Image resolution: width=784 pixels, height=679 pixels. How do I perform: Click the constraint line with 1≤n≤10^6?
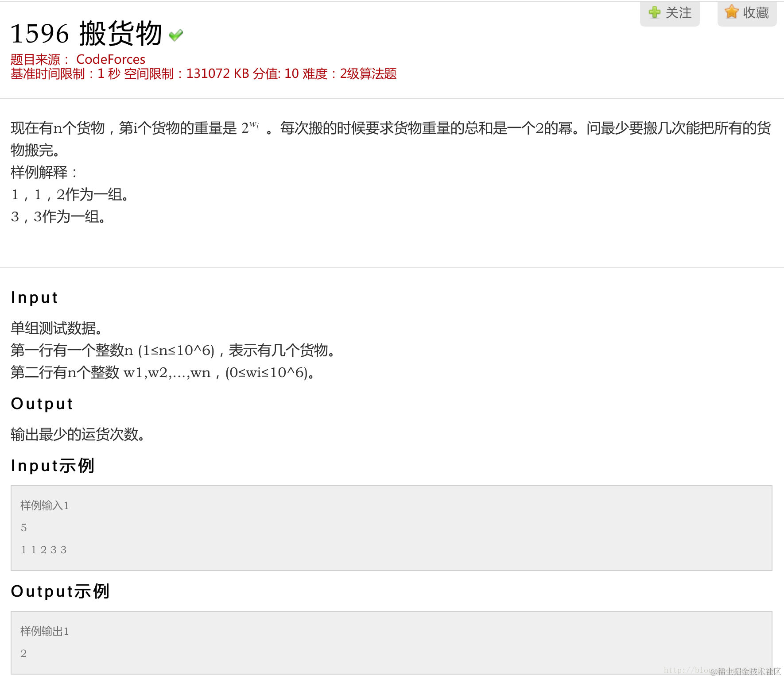pos(174,350)
